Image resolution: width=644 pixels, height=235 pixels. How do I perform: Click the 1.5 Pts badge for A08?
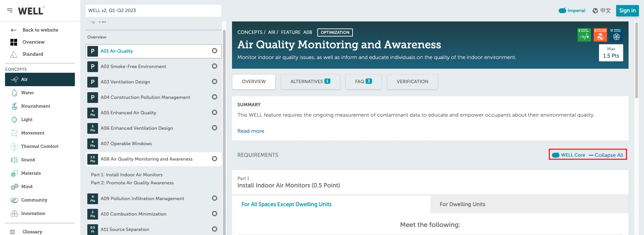[x=93, y=159]
